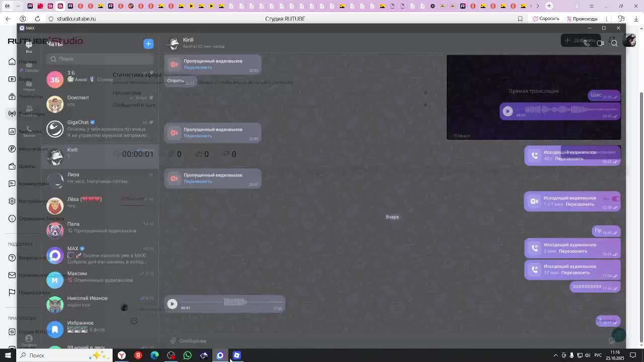Open the Осистент chat

(100, 104)
